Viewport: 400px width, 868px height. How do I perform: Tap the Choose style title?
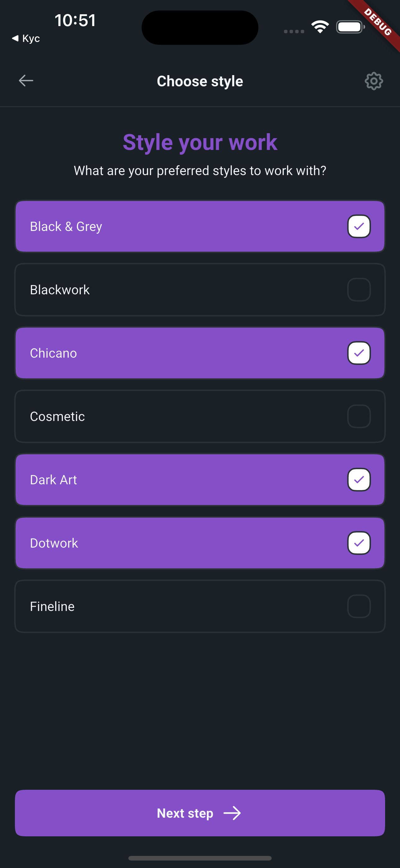click(x=200, y=81)
